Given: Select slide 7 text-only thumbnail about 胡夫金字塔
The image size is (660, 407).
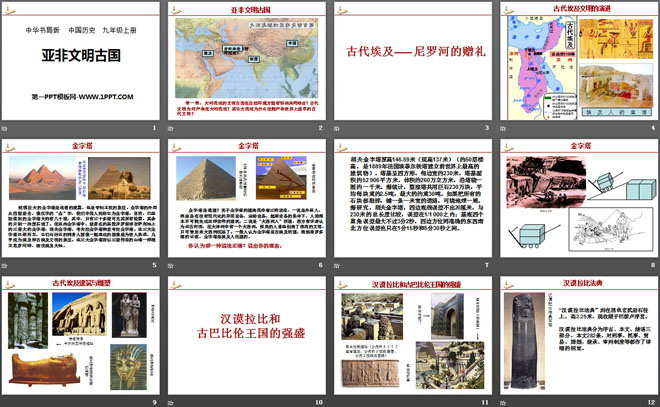Looking at the screenshot, I should click(x=413, y=198).
